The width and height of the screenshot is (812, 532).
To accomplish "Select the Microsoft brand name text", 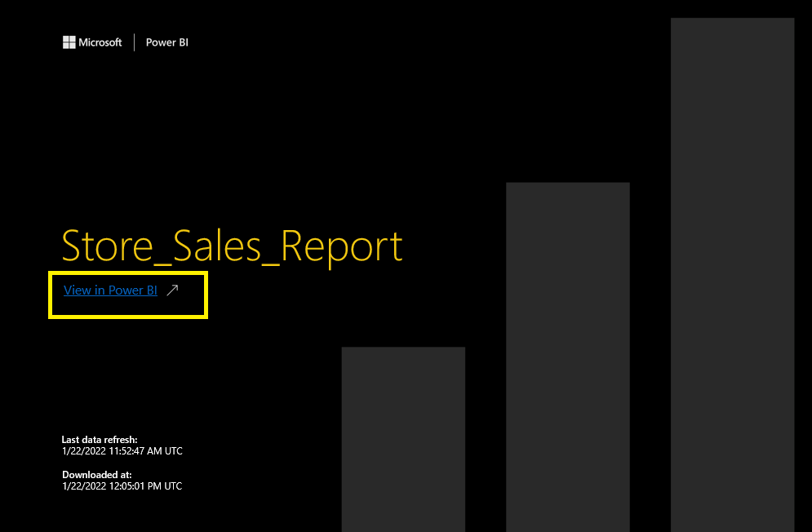I will click(x=100, y=42).
